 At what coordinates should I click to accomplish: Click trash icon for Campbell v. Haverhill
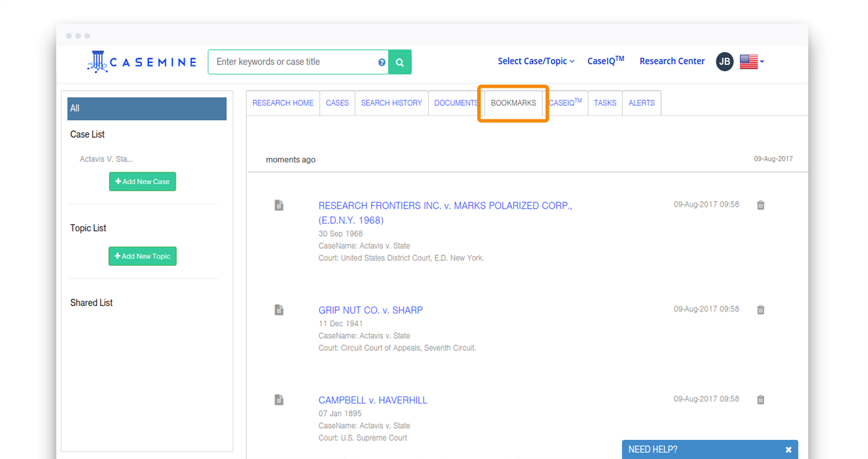point(760,399)
